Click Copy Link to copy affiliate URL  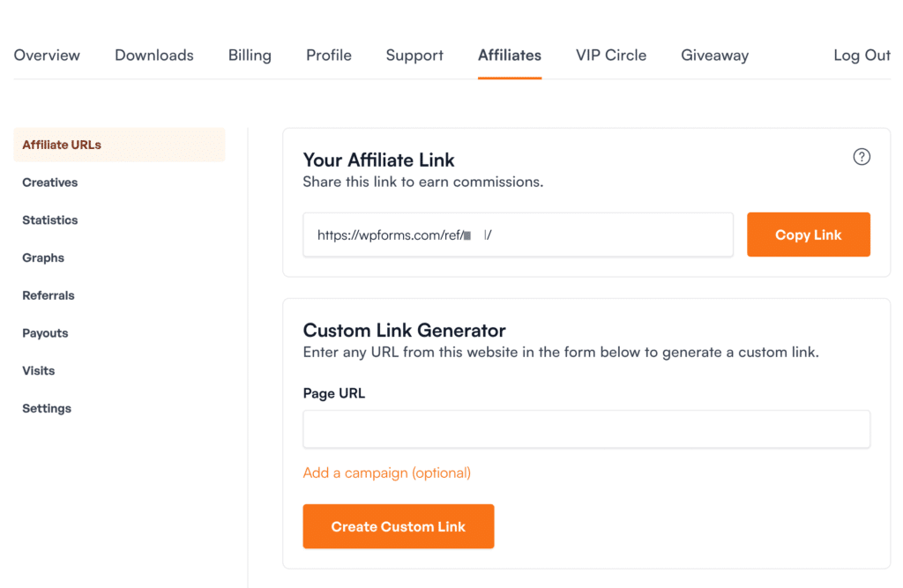(808, 234)
